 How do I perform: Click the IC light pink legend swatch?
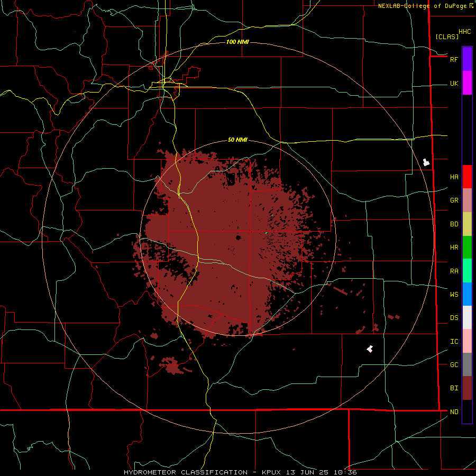pyautogui.click(x=467, y=341)
